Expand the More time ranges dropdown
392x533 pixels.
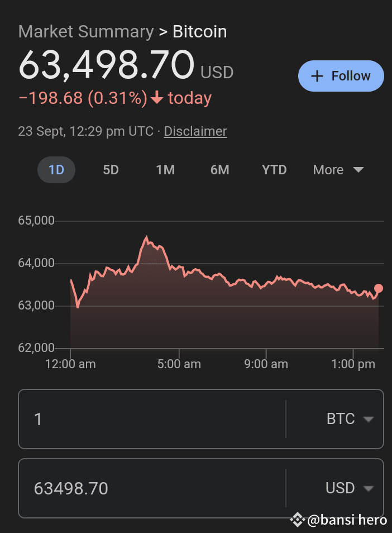click(338, 170)
